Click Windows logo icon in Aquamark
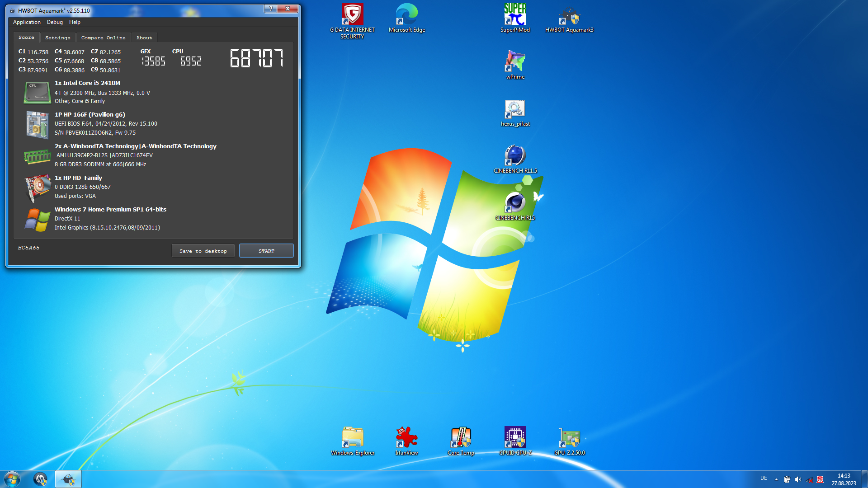This screenshot has height=488, width=868. pyautogui.click(x=37, y=220)
